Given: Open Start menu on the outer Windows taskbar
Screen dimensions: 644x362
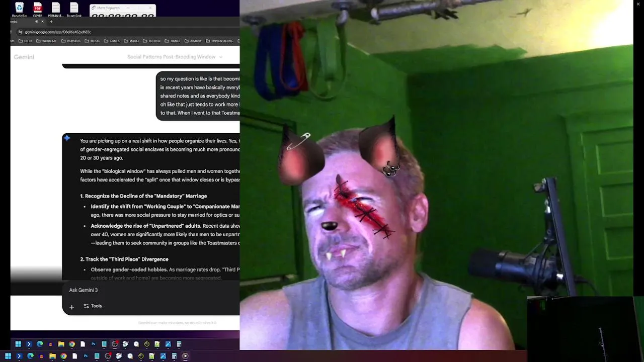Looking at the screenshot, I should pyautogui.click(x=8, y=356).
